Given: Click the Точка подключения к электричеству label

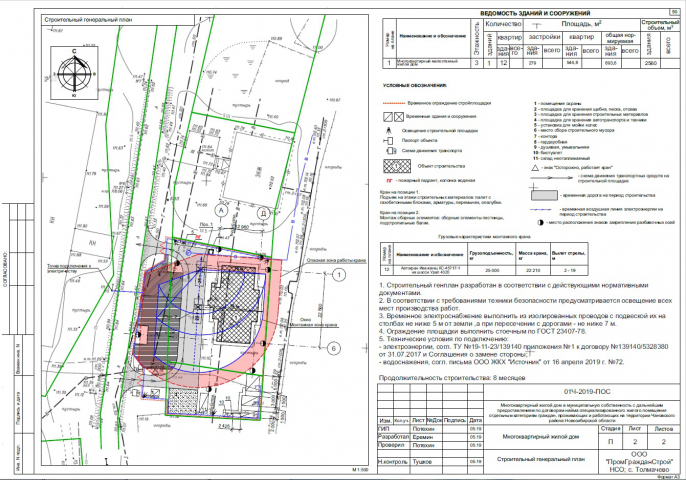Looking at the screenshot, I should (x=68, y=268).
